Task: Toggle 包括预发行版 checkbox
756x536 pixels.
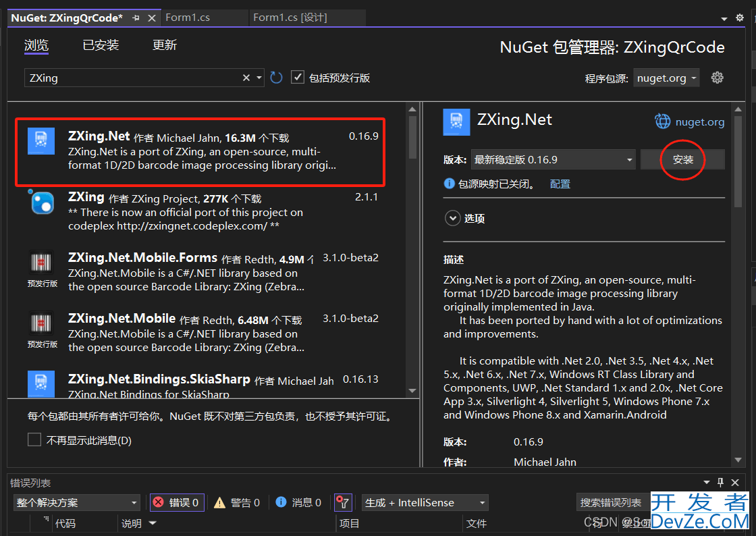Action: (298, 77)
